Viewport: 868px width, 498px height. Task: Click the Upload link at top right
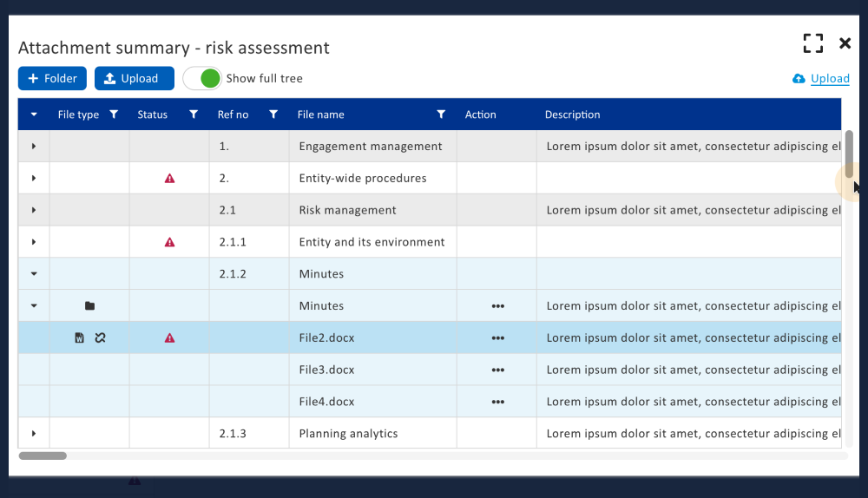click(829, 79)
